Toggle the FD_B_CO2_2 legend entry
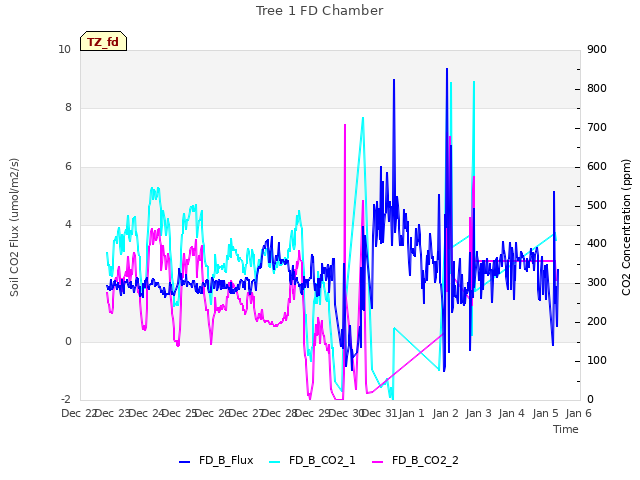This screenshot has height=480, width=640. 416,460
